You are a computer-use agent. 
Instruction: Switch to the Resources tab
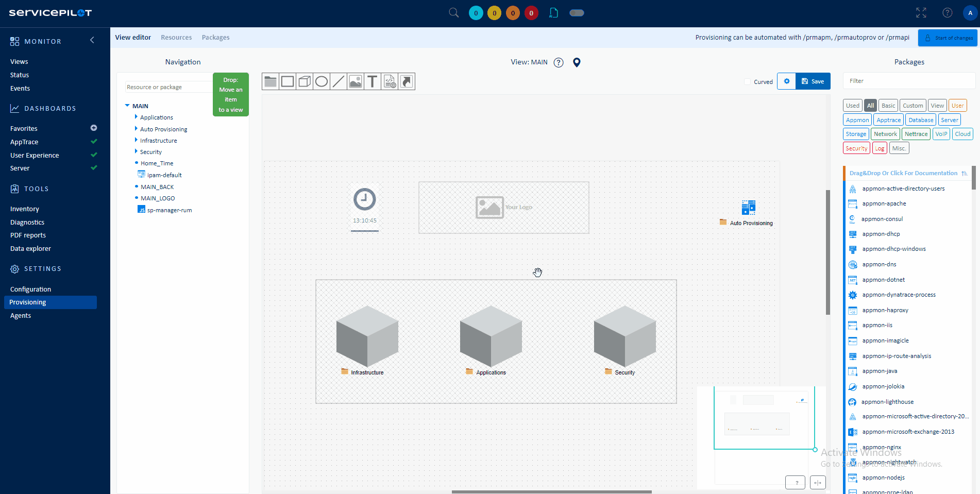point(176,37)
